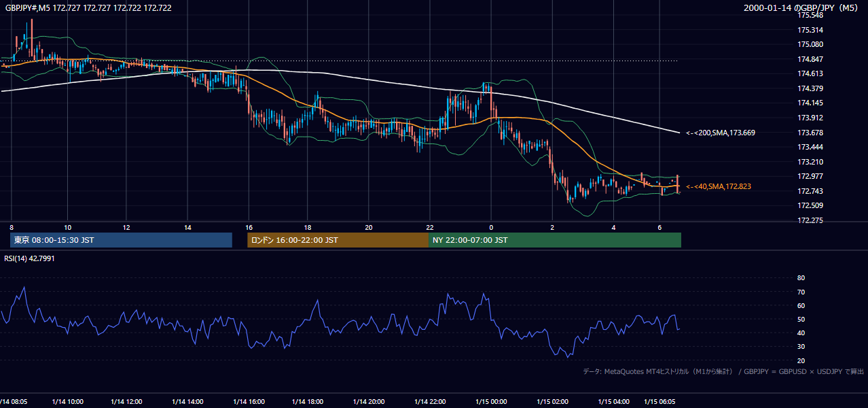Click price axis value 173.444

(x=810, y=147)
